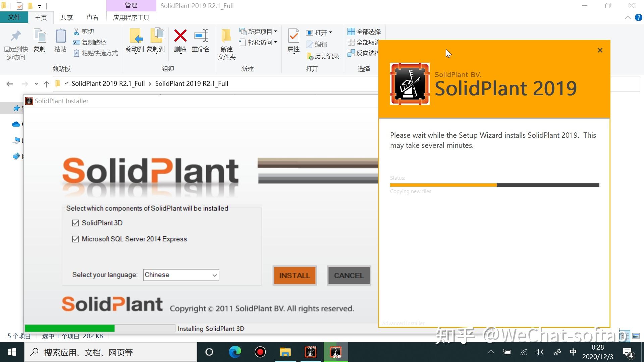The width and height of the screenshot is (644, 362).
Task: Click the 重命名 (Rename) icon
Action: coord(201,41)
